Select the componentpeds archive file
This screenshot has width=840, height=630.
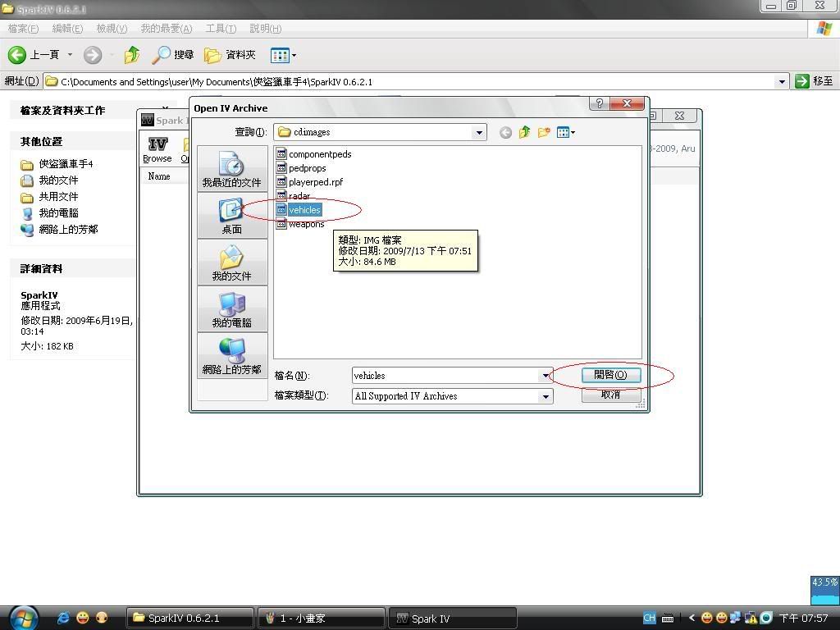pos(319,154)
